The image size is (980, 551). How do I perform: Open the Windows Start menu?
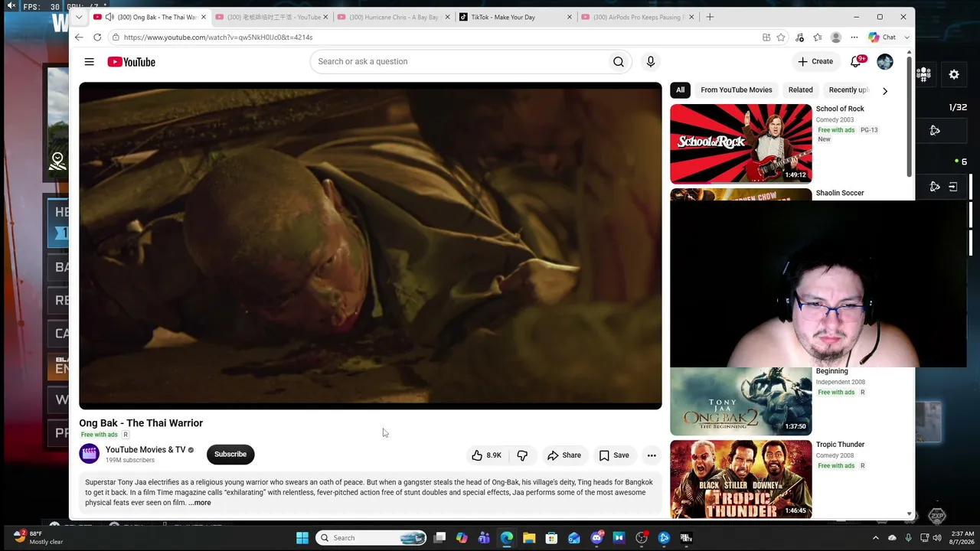(302, 538)
